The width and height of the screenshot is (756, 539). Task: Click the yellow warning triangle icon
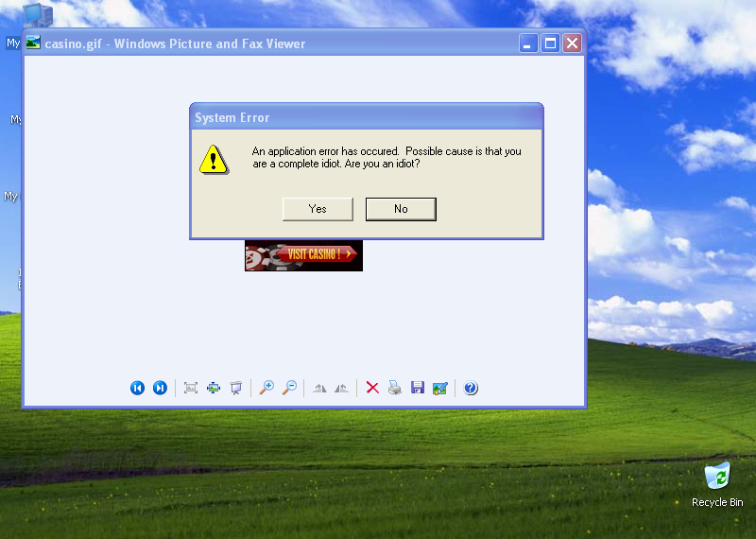(x=215, y=160)
